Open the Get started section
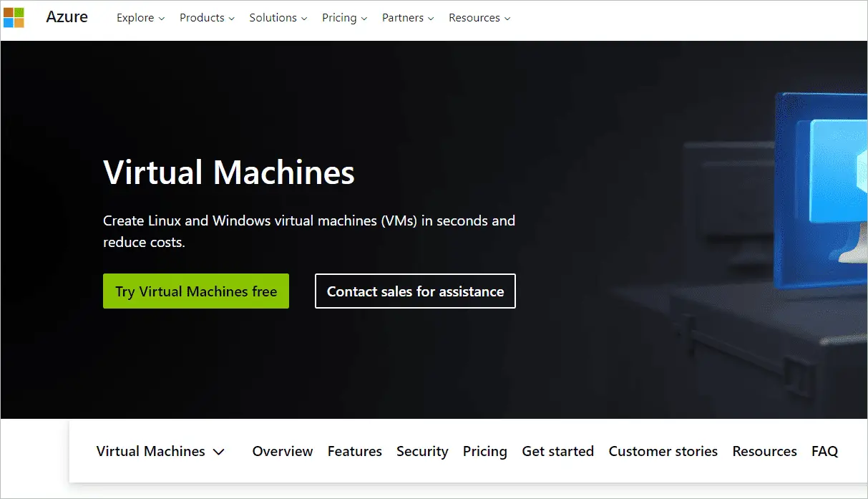868x499 pixels. pos(558,451)
